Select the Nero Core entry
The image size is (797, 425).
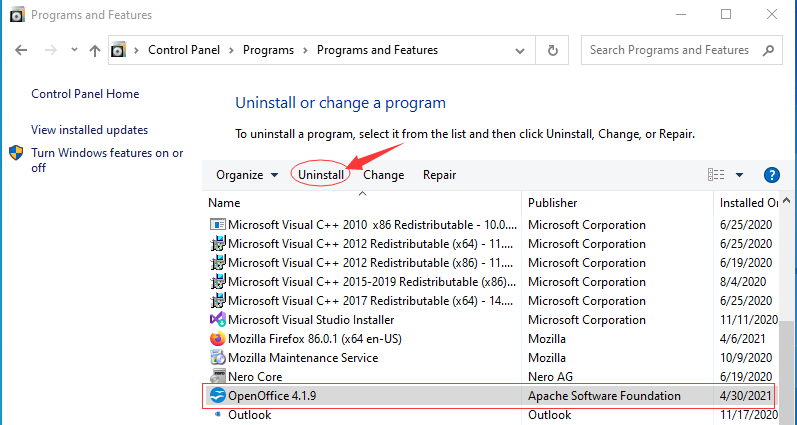255,377
